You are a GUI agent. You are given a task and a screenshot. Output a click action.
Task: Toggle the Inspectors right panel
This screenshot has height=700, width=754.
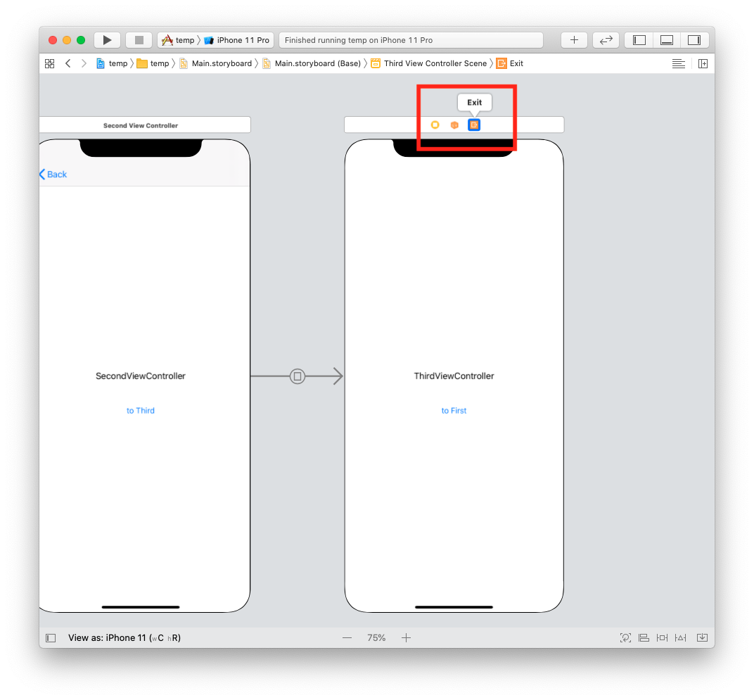tap(694, 40)
